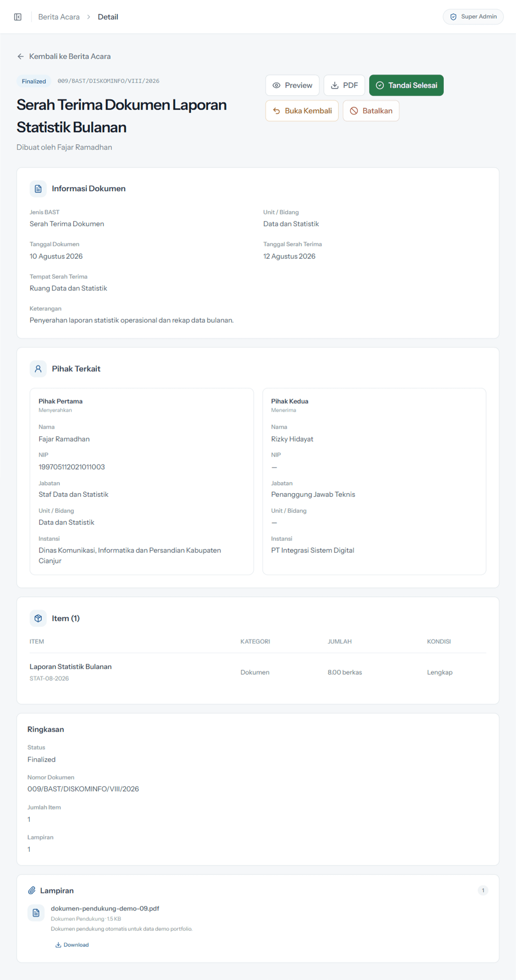
Task: Select the Detail breadcrumb item
Action: 108,17
